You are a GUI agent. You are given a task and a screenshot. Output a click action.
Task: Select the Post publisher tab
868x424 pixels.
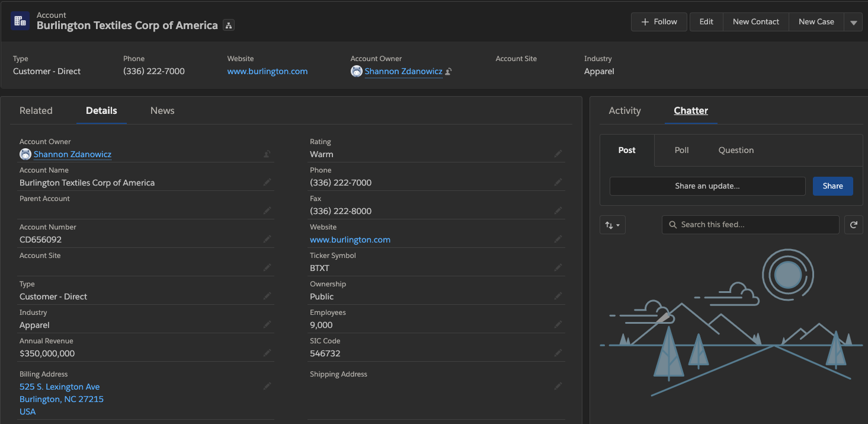[627, 150]
